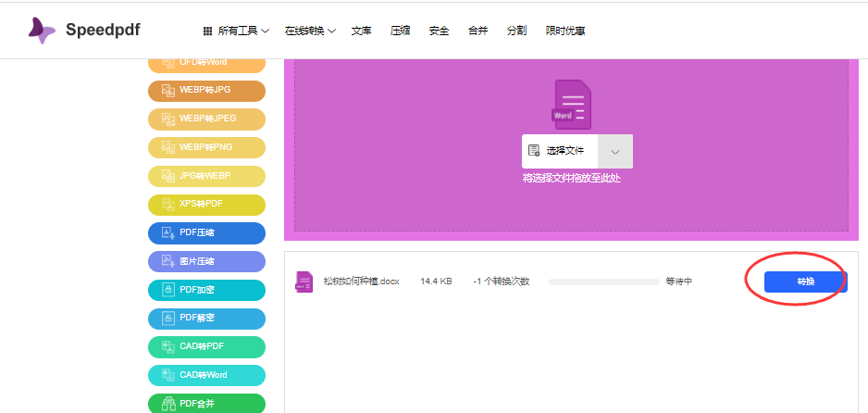Select the 分割 menu item

pyautogui.click(x=516, y=31)
